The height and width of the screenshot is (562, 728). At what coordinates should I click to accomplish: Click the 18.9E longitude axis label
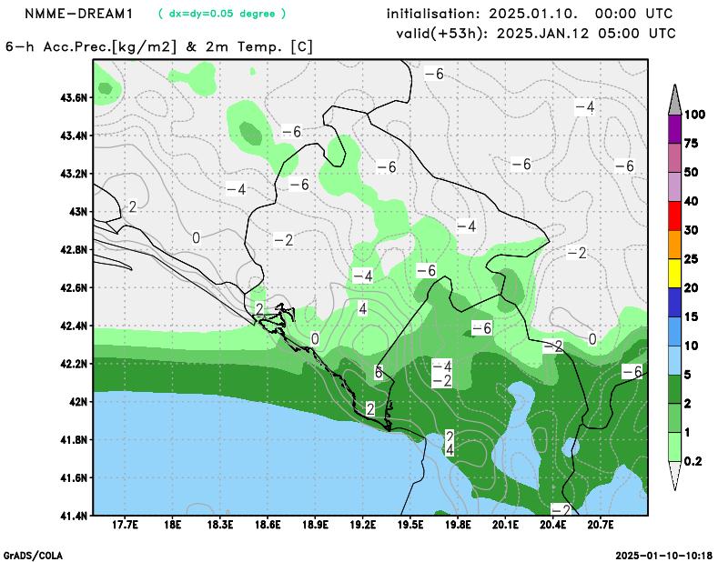[315, 525]
